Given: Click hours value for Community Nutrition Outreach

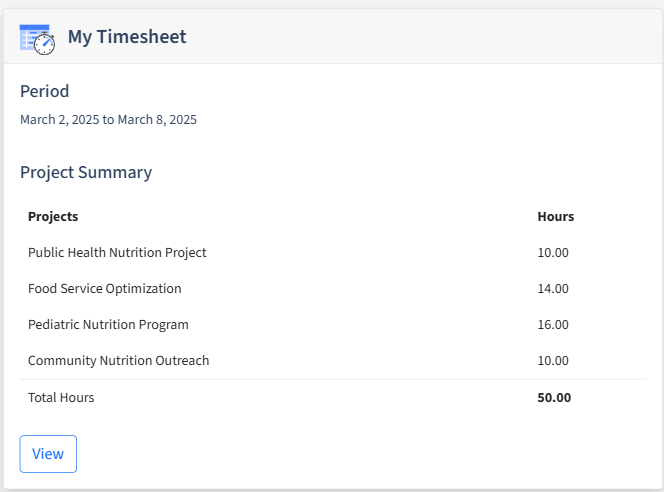Looking at the screenshot, I should pyautogui.click(x=553, y=361).
